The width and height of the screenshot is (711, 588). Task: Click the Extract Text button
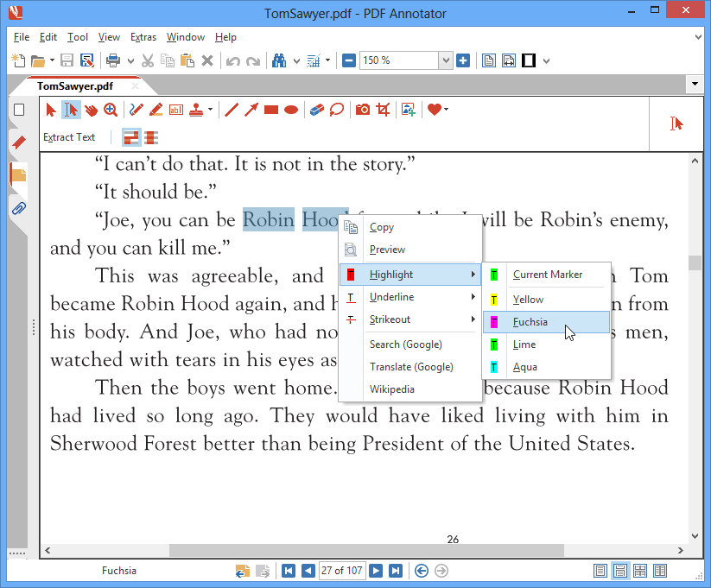pos(69,136)
